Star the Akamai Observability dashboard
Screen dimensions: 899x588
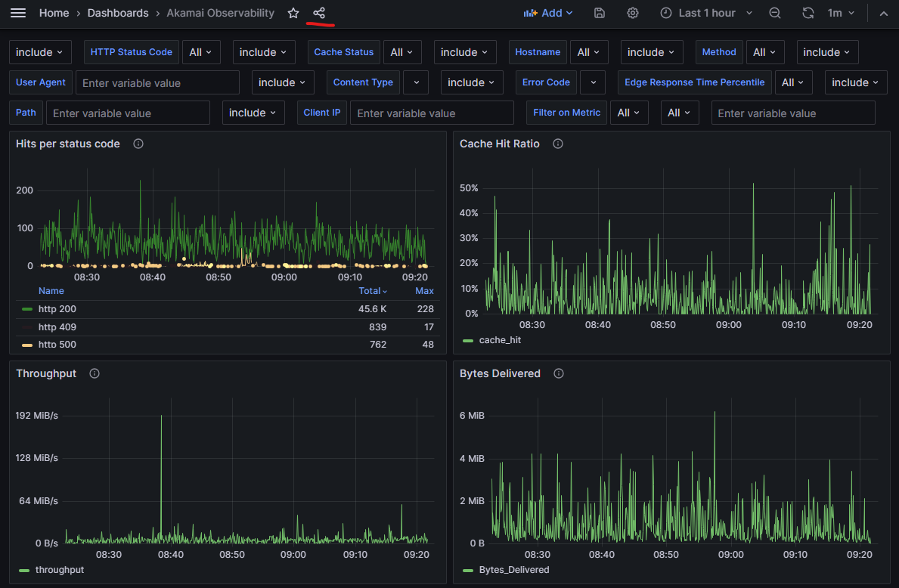pyautogui.click(x=293, y=13)
